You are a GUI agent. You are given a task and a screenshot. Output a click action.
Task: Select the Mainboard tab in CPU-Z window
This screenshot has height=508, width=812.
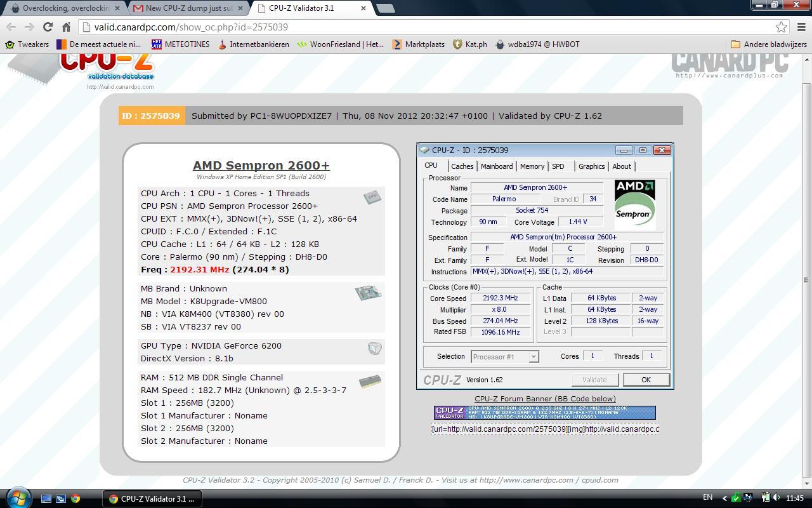click(x=497, y=166)
